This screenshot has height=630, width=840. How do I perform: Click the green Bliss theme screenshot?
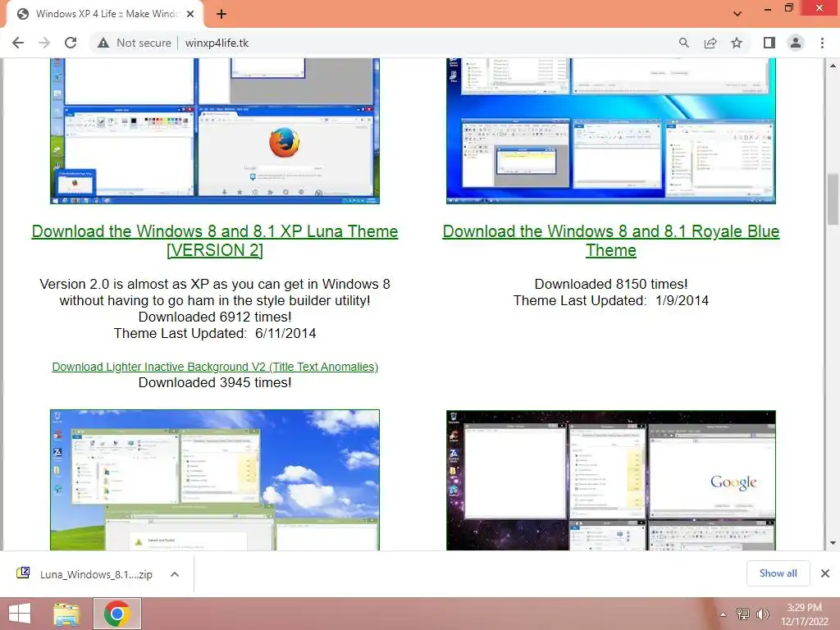tap(215, 480)
